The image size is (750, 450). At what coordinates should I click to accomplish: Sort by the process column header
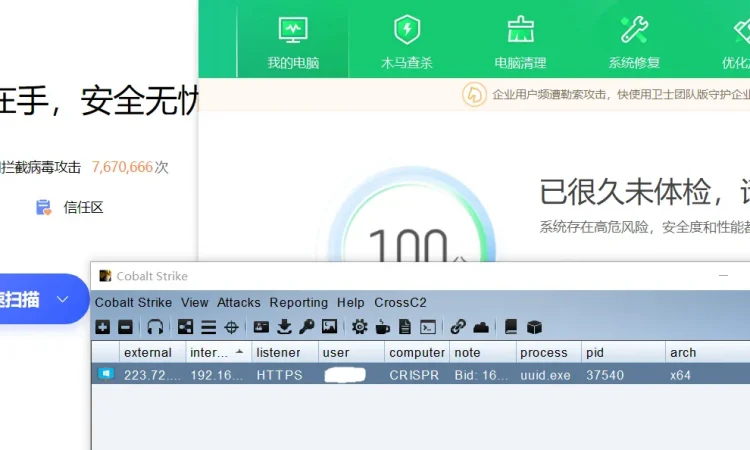click(x=549, y=352)
